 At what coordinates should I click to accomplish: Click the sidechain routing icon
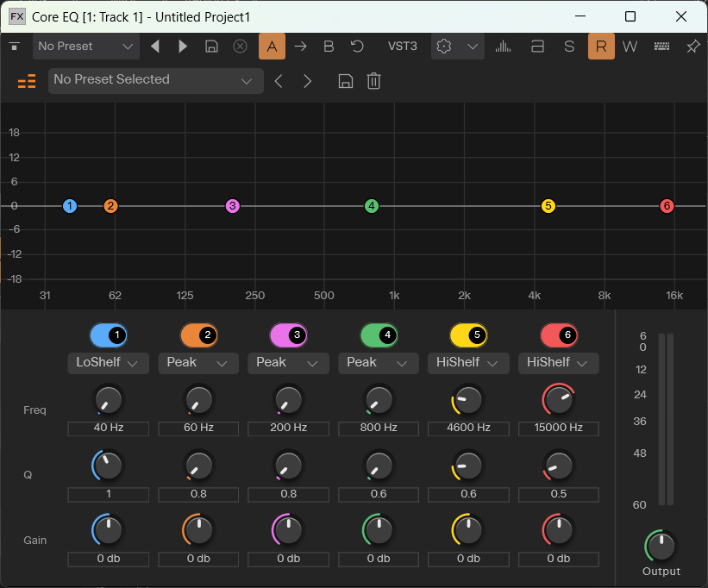[537, 46]
